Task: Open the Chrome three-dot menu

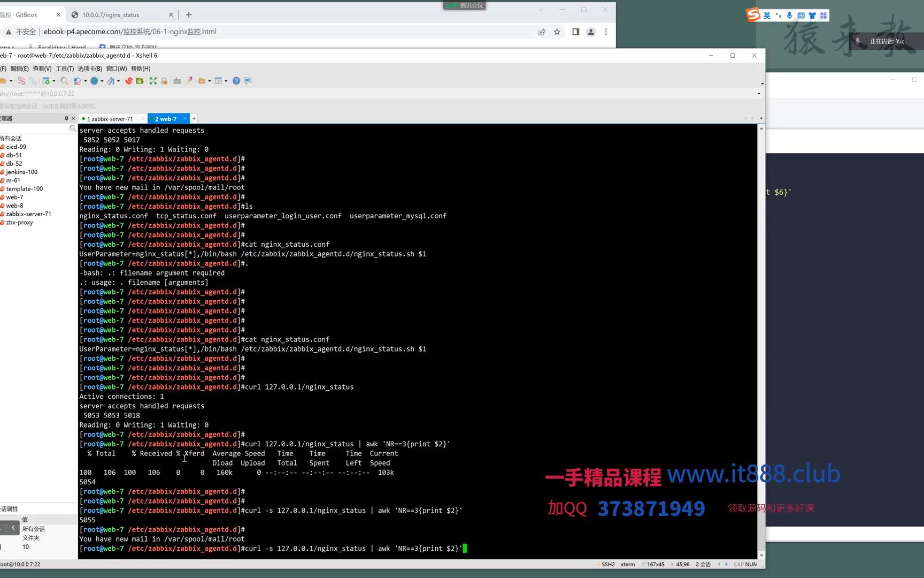Action: 606,32
